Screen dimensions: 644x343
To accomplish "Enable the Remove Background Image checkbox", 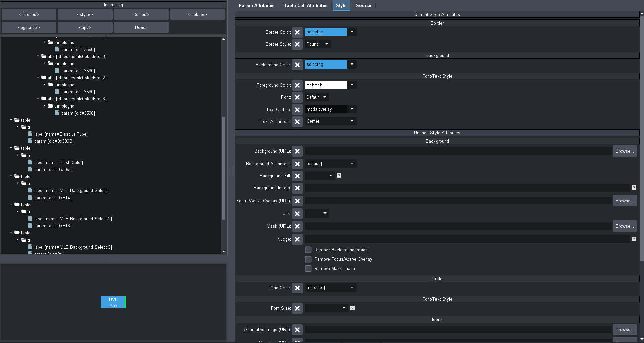I will pyautogui.click(x=308, y=250).
